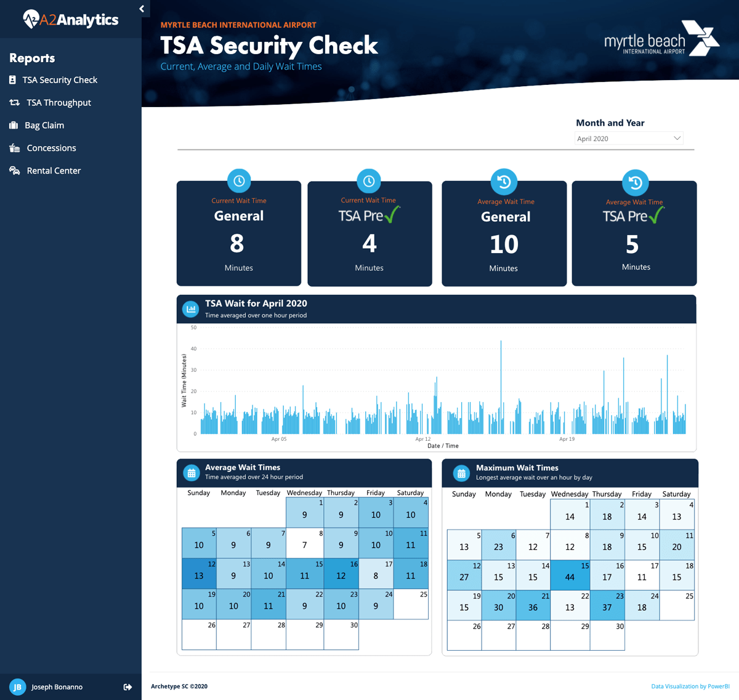Select April 20 in Maximum Wait Times calendar
This screenshot has height=700, width=739.
499,605
